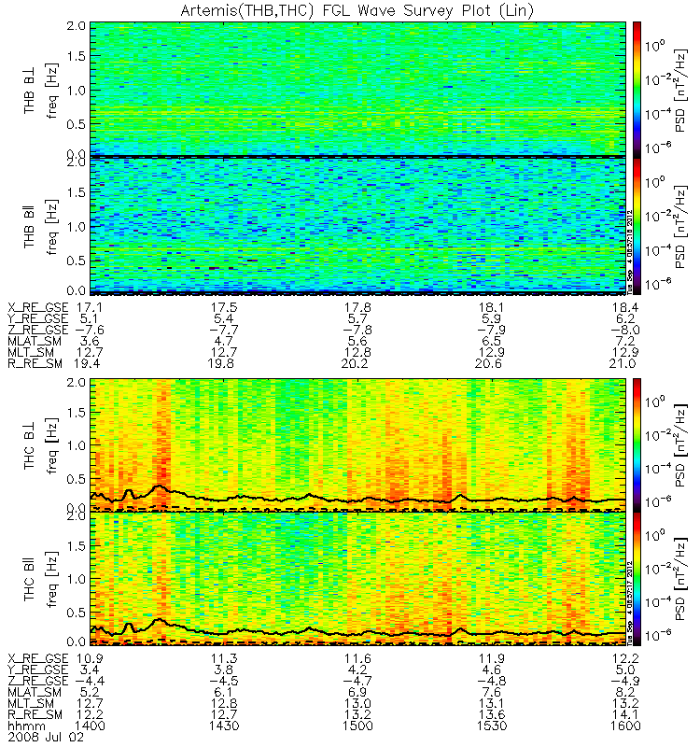This screenshot has height=747, width=700.
Task: Click the 'hhmm' row label
Action: coord(27,726)
